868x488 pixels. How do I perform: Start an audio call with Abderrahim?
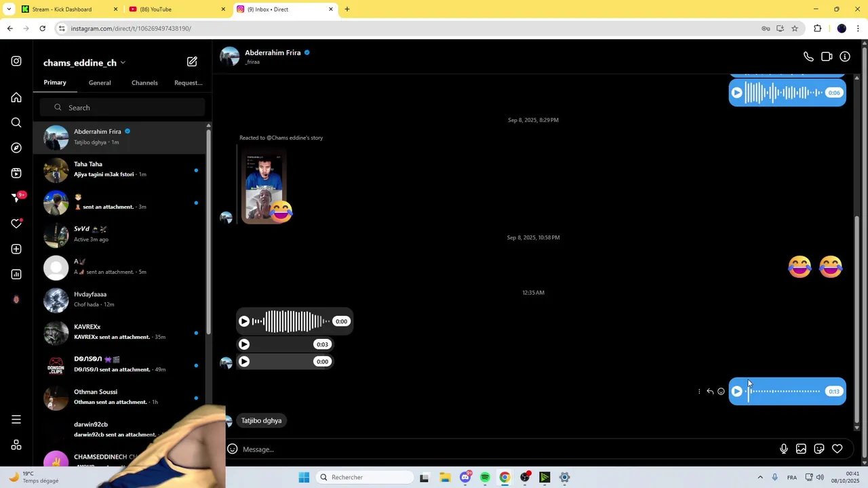click(808, 57)
